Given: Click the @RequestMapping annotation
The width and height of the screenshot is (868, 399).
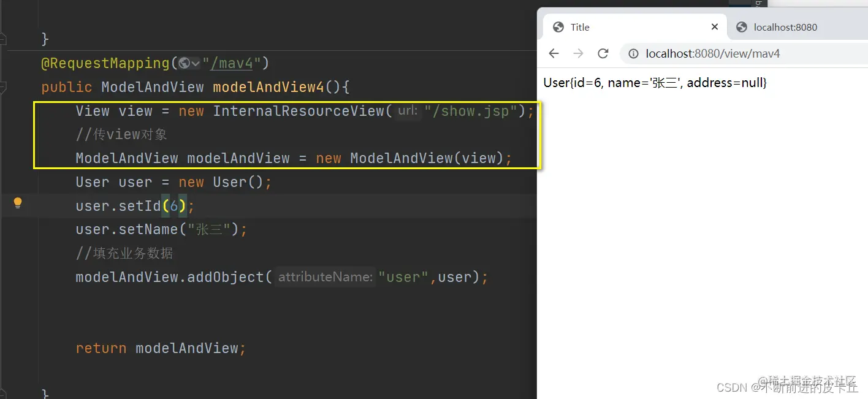Looking at the screenshot, I should 105,63.
